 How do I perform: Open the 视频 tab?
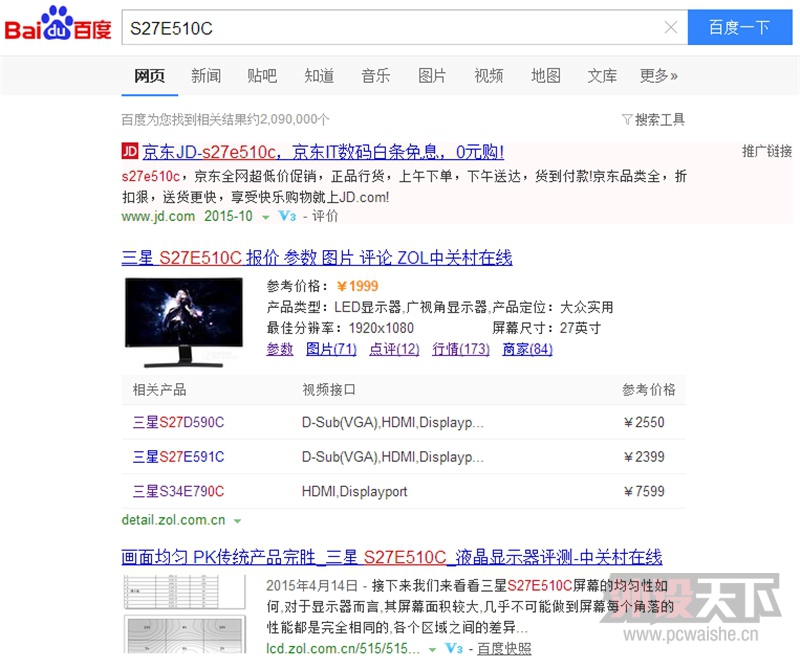coord(489,76)
